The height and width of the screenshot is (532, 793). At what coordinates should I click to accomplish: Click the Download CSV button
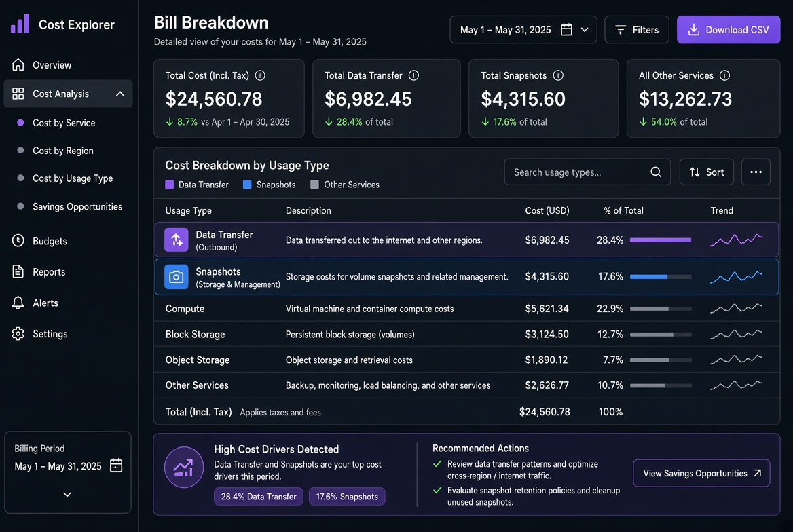click(x=729, y=30)
